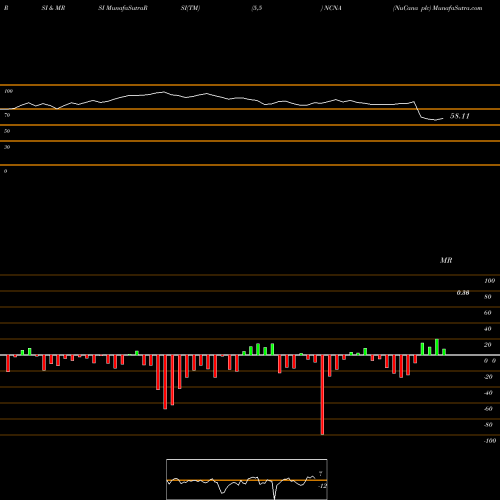Select the NCNA ticker symbol label

(332, 8)
